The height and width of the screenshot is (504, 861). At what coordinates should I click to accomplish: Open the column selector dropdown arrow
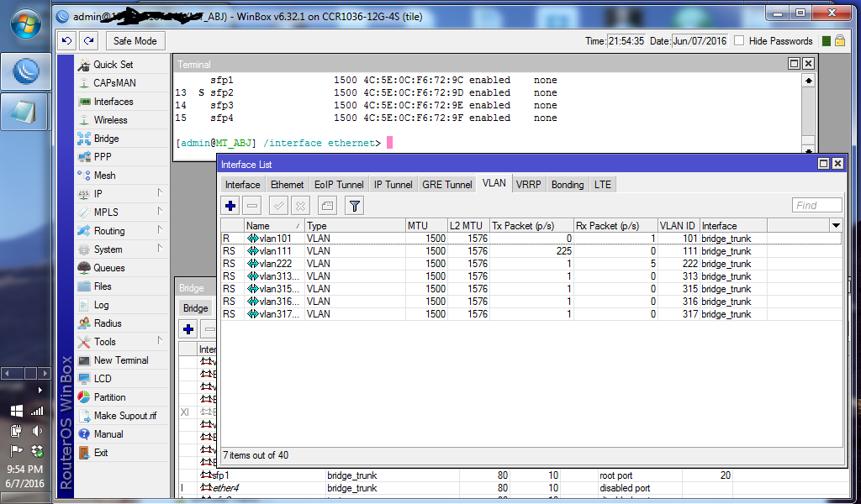[835, 225]
